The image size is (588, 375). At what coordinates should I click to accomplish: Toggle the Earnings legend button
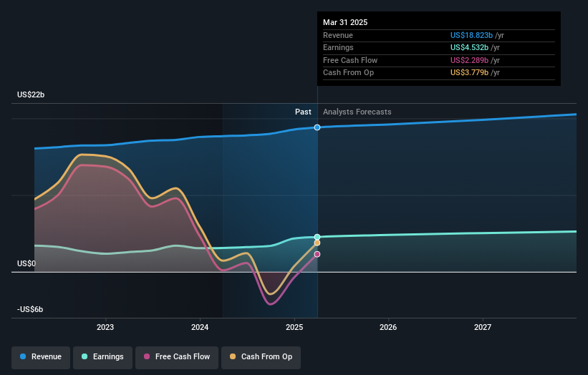[102, 357]
